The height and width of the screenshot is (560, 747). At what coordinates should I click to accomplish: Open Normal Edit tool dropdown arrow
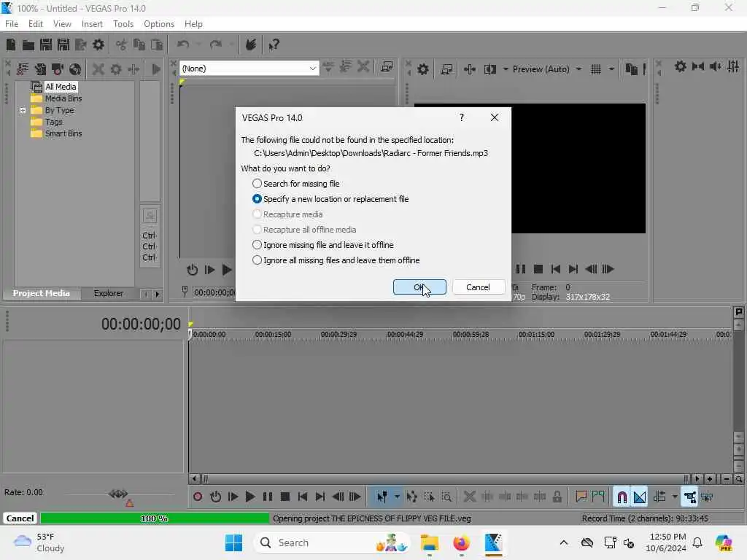pyautogui.click(x=396, y=497)
